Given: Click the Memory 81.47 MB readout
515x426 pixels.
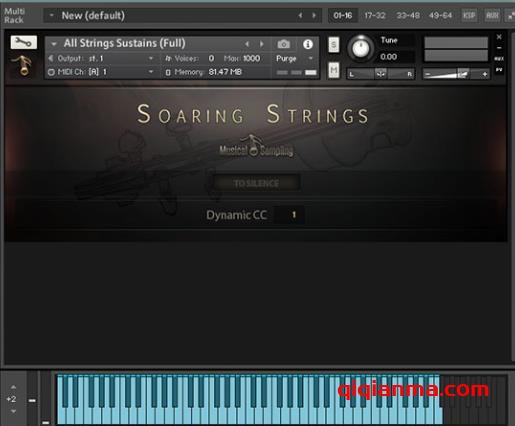Looking at the screenshot, I should [225, 72].
